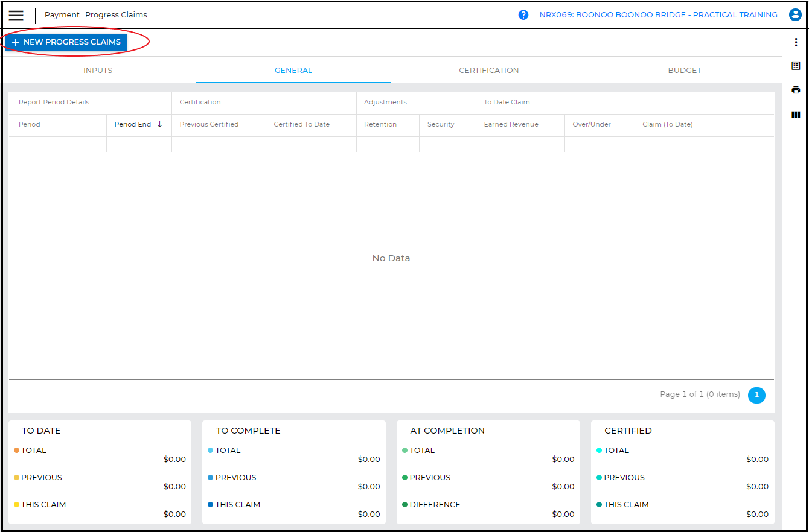Open the hamburger navigation menu
Viewport: 809px width, 532px height.
(x=16, y=15)
